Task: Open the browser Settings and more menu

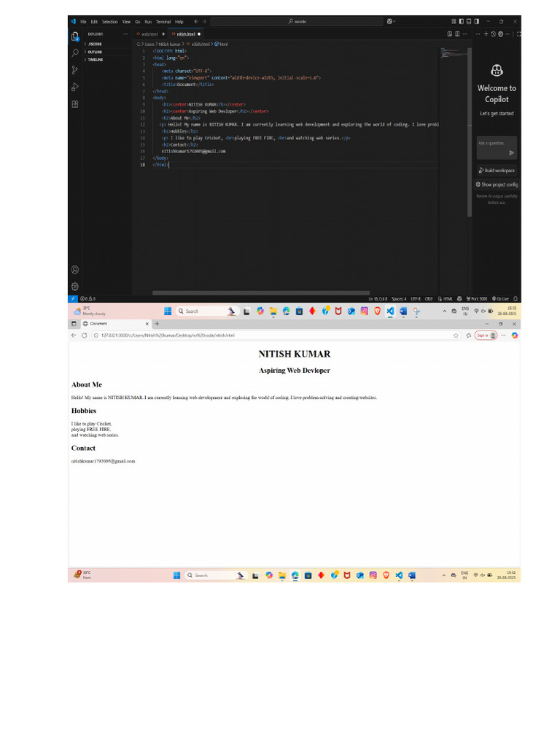Action: point(503,336)
